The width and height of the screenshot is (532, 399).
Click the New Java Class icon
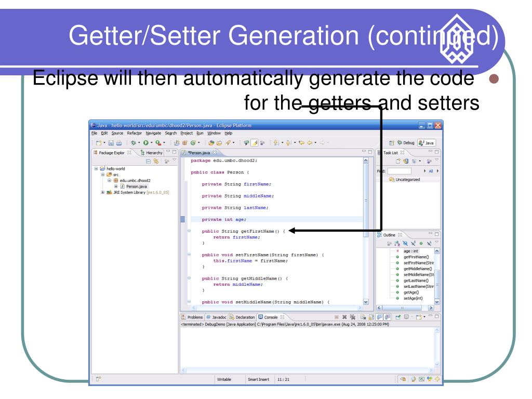tap(193, 143)
